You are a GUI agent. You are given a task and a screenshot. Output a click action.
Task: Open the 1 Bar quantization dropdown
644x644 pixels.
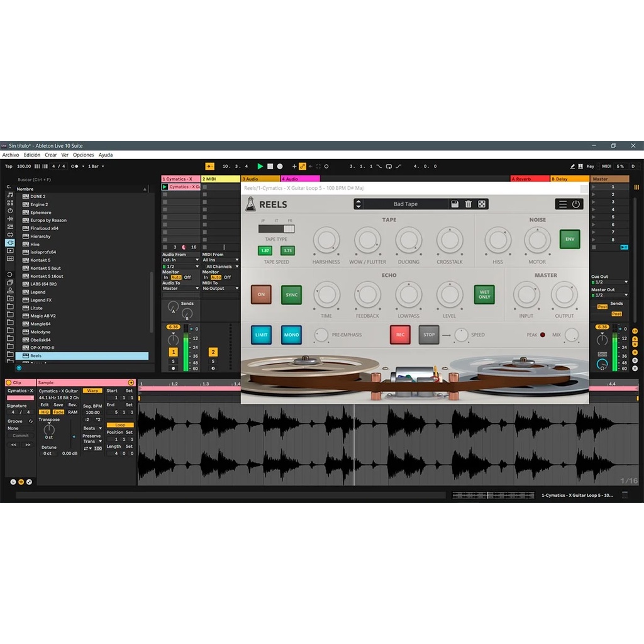tap(96, 166)
